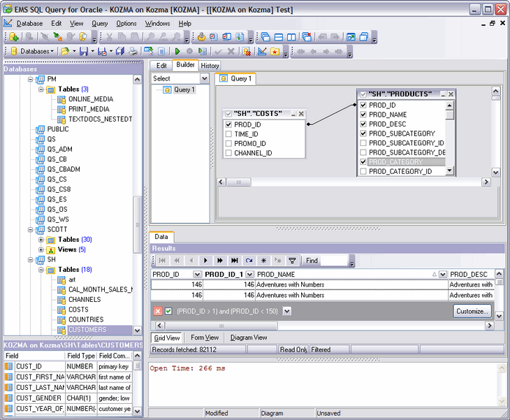The width and height of the screenshot is (510, 420).
Task: Click the bookmark asterisk icon
Action: click(264, 260)
